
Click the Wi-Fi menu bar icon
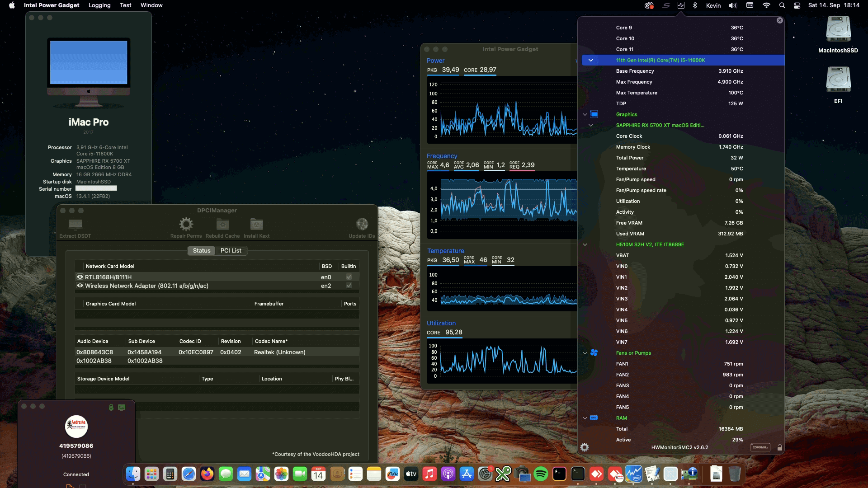pyautogui.click(x=766, y=5)
